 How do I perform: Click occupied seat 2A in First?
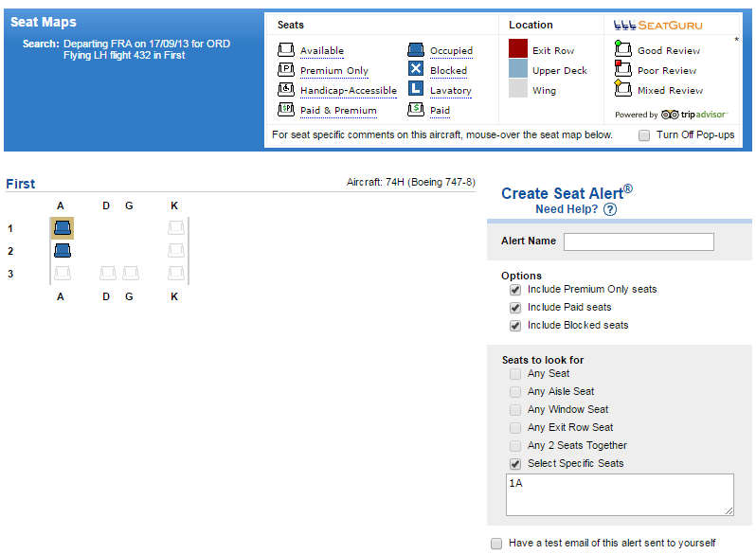click(x=62, y=251)
